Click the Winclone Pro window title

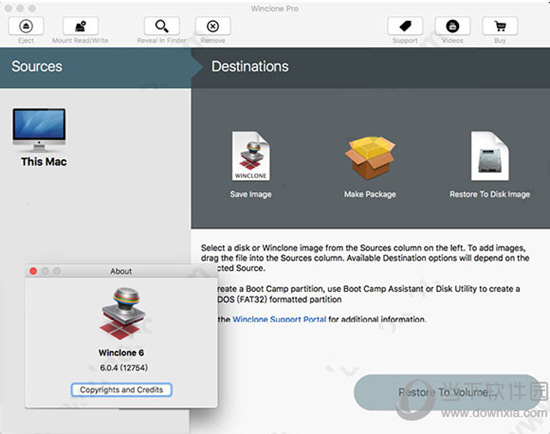275,9
